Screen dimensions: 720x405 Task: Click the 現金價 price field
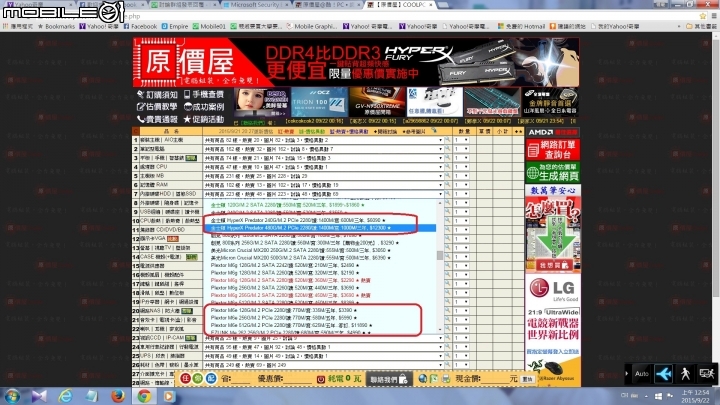click(x=495, y=379)
